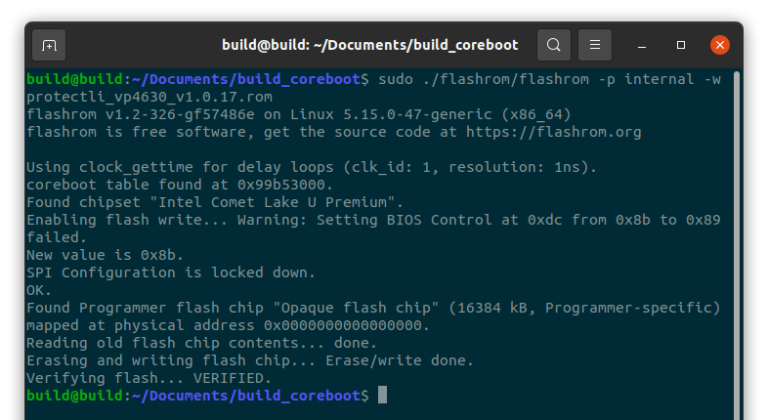Click the cursor block at the last prompt
This screenshot has width=768, height=420.
382,396
